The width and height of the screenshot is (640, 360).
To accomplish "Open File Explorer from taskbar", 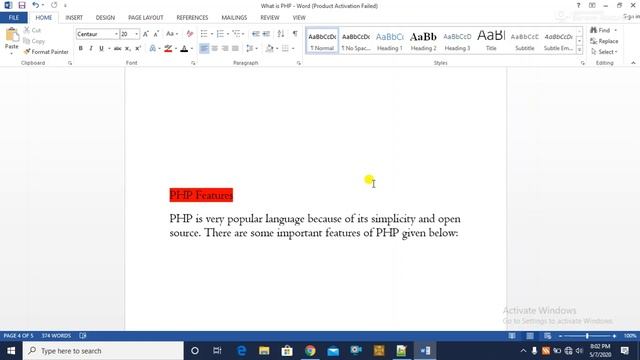I will point(264,351).
